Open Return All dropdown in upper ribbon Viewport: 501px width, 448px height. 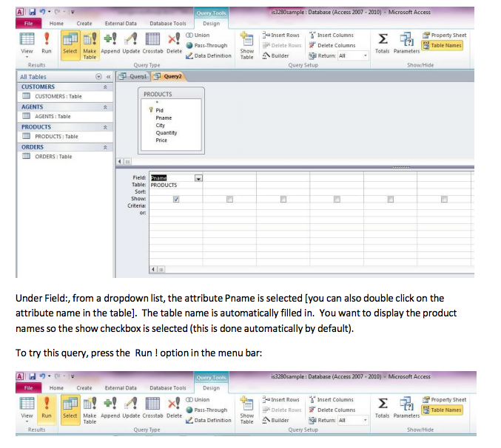pyautogui.click(x=366, y=55)
